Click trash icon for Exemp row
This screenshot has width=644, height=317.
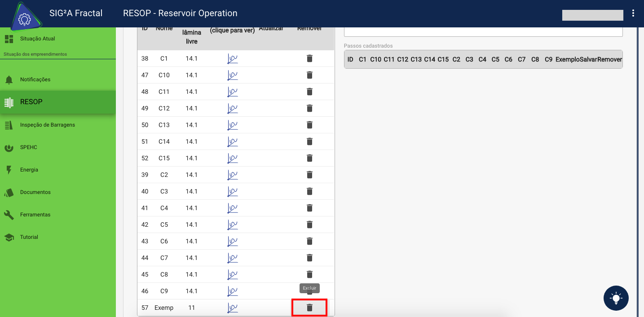(309, 308)
